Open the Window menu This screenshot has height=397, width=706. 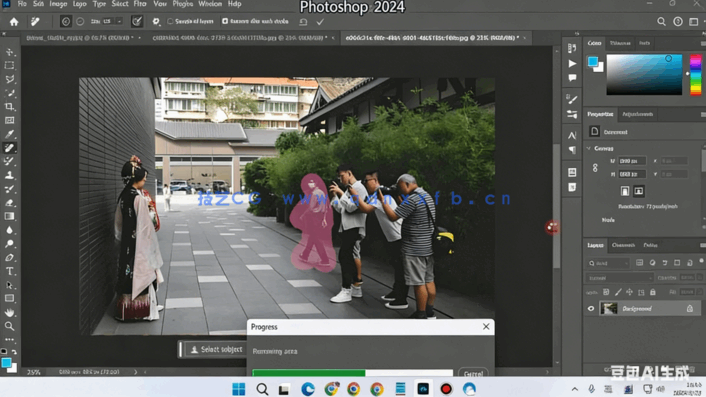point(210,4)
